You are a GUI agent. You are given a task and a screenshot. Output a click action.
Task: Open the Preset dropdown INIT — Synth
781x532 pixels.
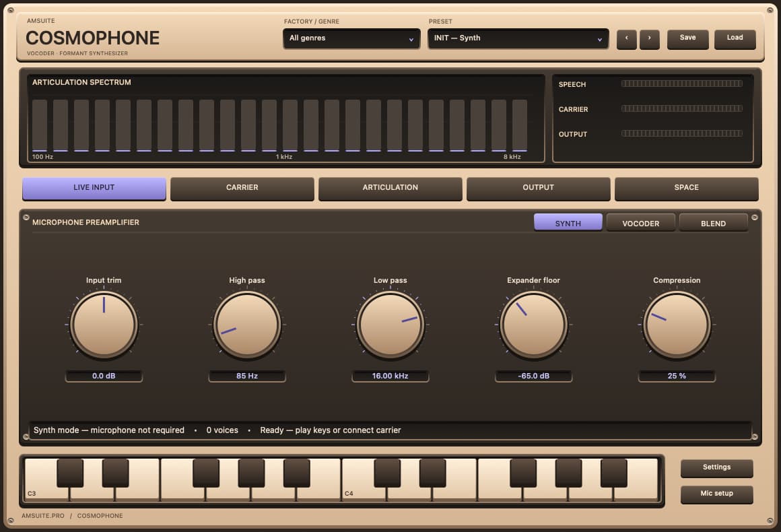518,38
